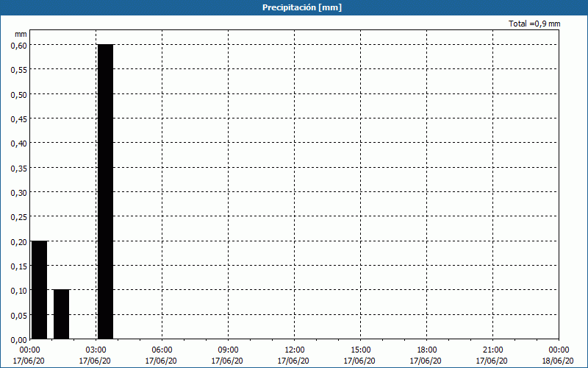Click the 0,00 y-axis label
The height and width of the screenshot is (368, 588).
click(x=19, y=340)
